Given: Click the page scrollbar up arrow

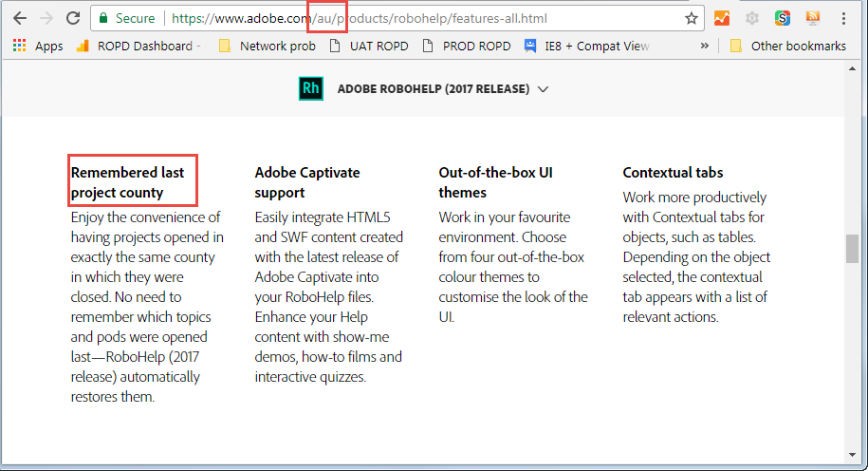Looking at the screenshot, I should [852, 68].
